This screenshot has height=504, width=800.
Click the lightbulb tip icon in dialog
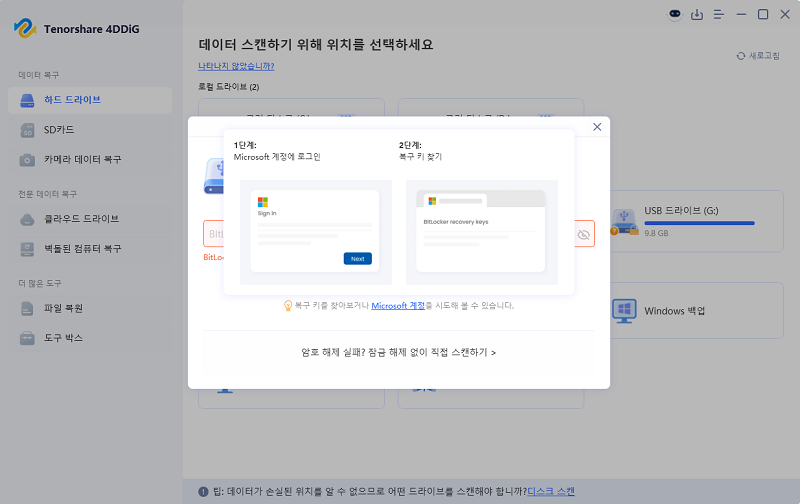(x=288, y=306)
